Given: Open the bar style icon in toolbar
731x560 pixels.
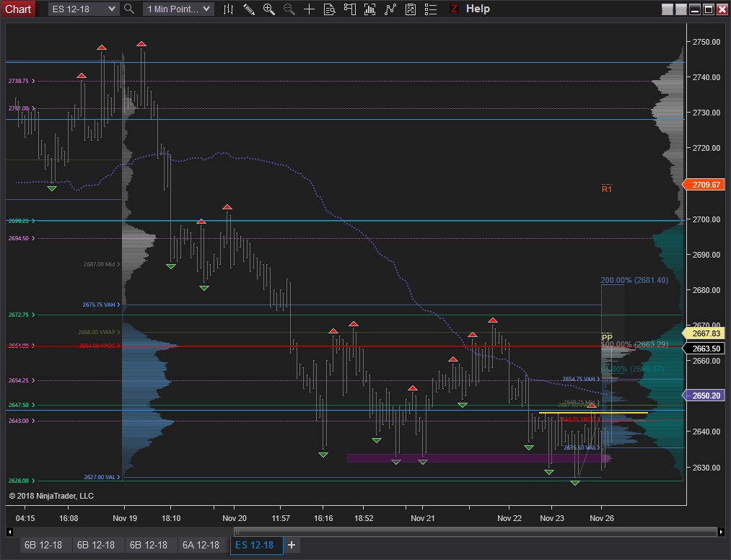Looking at the screenshot, I should coord(229,9).
